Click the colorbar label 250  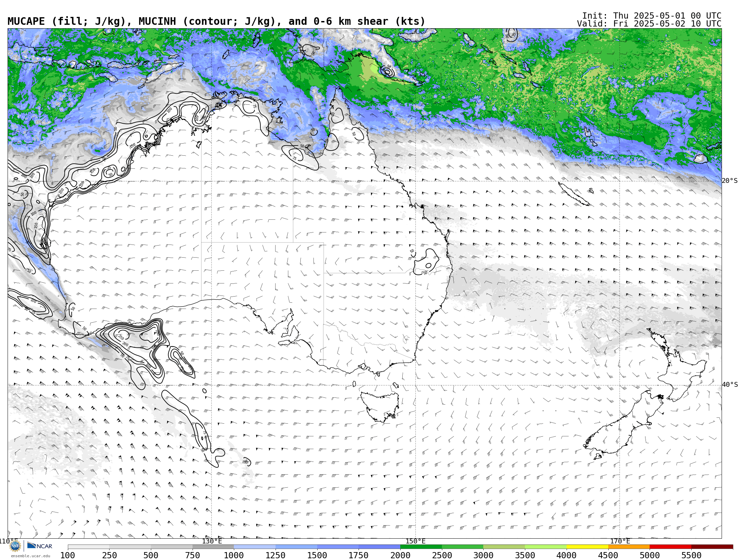(x=109, y=556)
